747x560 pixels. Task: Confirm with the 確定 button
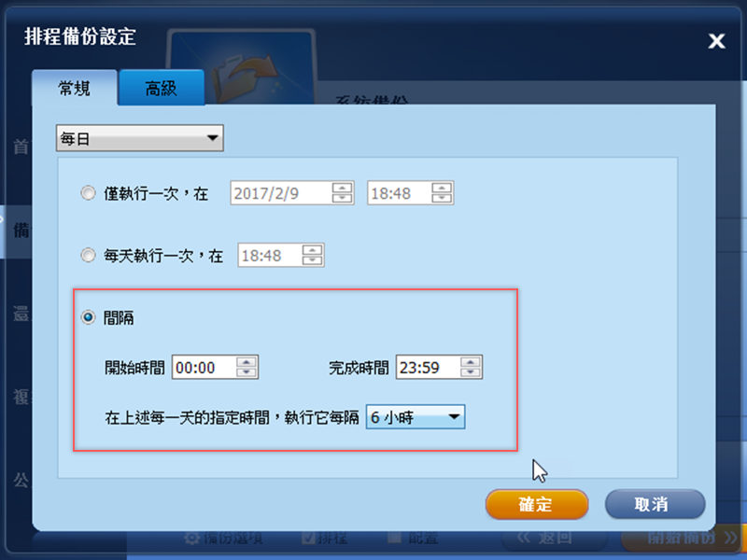[x=537, y=504]
